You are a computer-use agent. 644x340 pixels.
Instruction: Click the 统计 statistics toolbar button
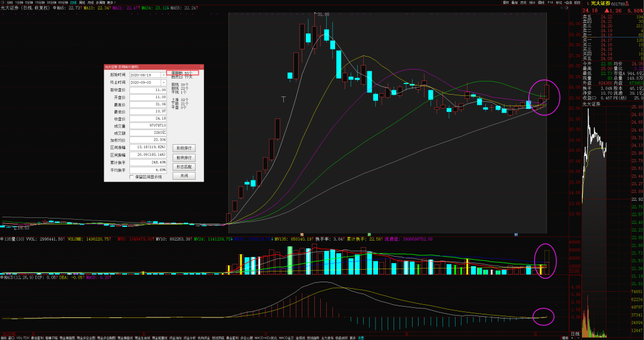pyautogui.click(x=532, y=2)
